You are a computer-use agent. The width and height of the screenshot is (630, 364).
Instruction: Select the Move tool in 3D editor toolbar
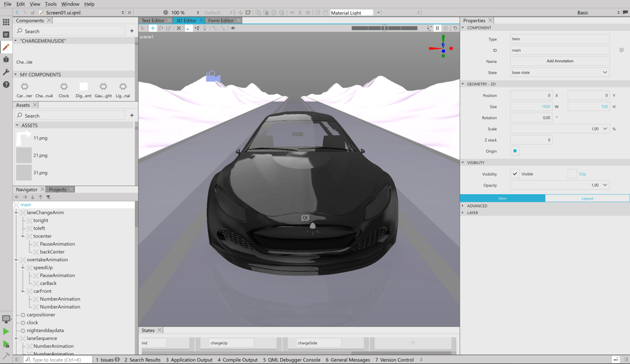(x=152, y=28)
